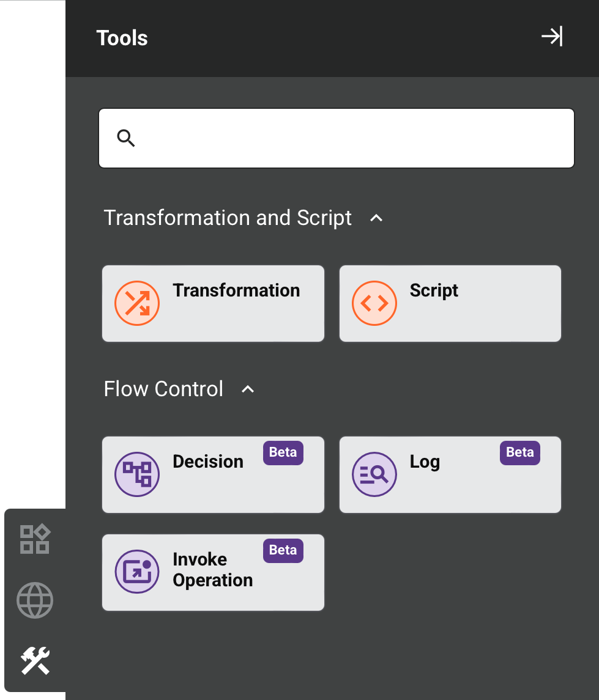Click the Beta badge on Decision

283,452
